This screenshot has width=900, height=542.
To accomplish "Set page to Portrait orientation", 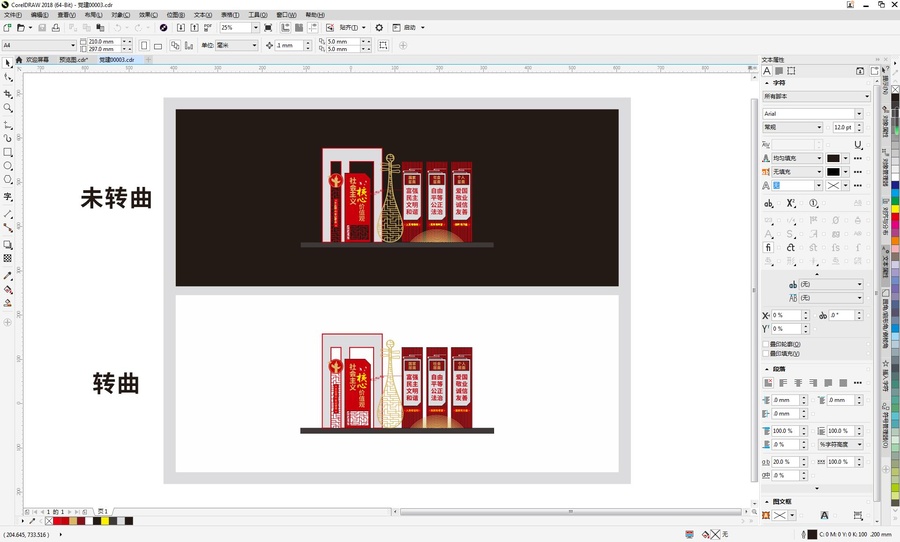I will 144,45.
